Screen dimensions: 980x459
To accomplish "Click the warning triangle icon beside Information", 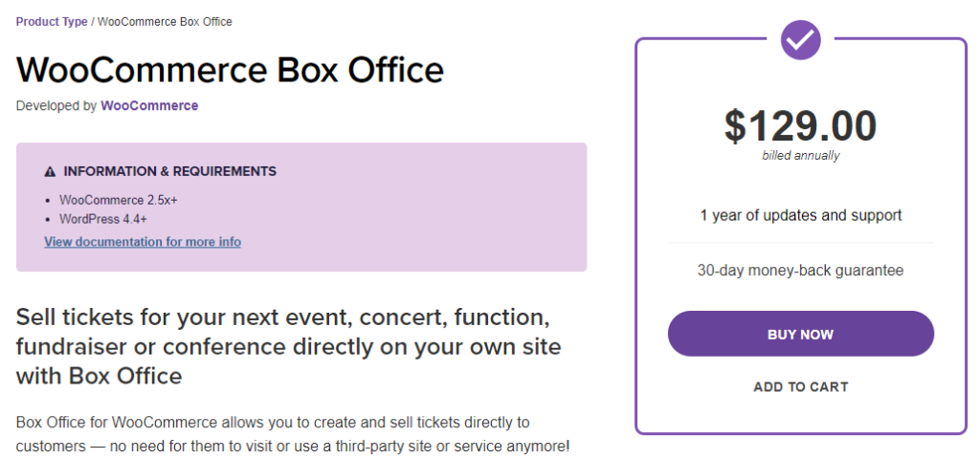I will (51, 172).
